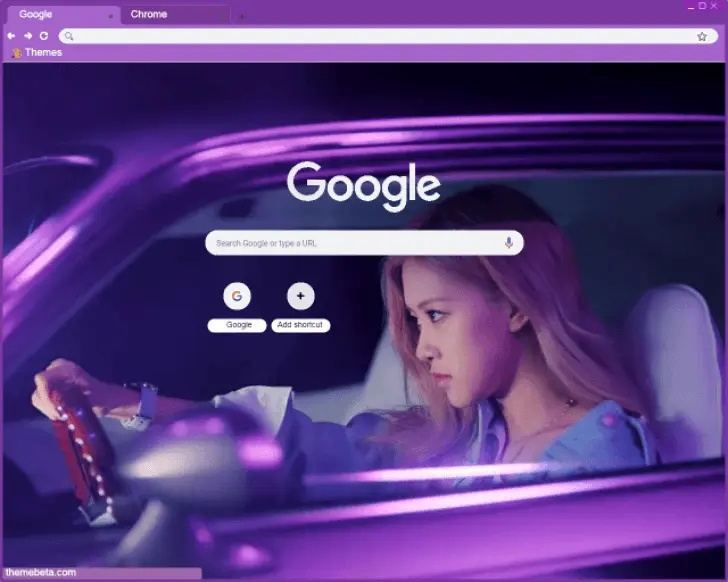Click the Google logo
This screenshot has width=728, height=582.
point(363,184)
